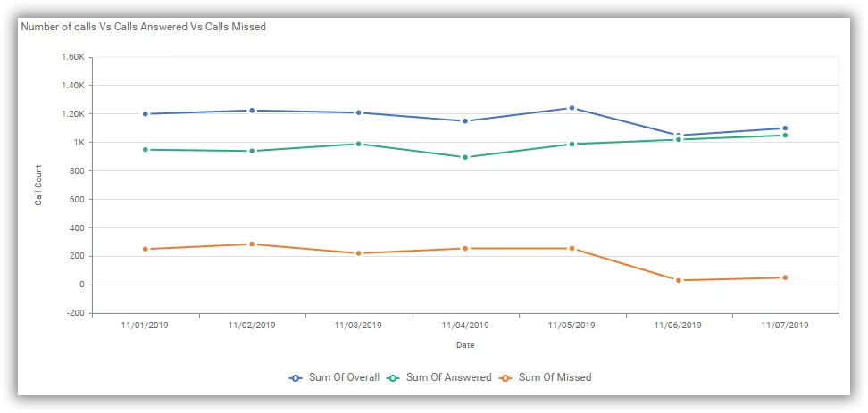Click the Answered data point on 11/04/2019
This screenshot has width=868, height=413.
464,157
